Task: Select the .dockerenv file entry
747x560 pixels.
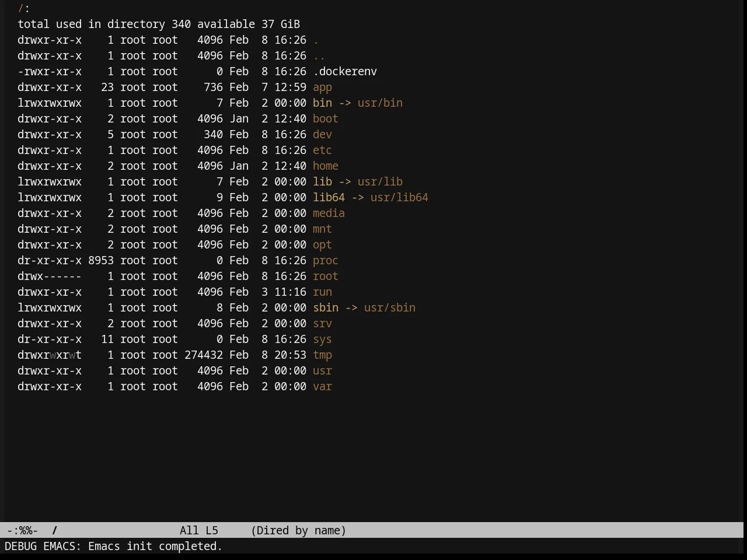Action: (345, 71)
